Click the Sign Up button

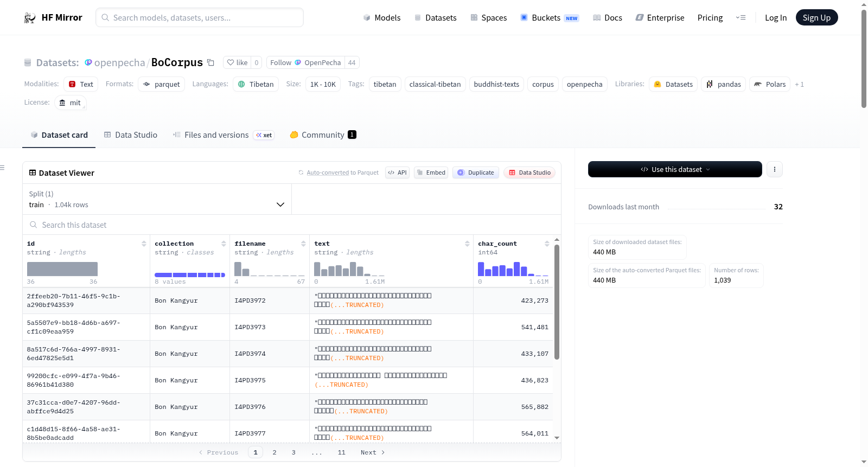[x=816, y=18]
